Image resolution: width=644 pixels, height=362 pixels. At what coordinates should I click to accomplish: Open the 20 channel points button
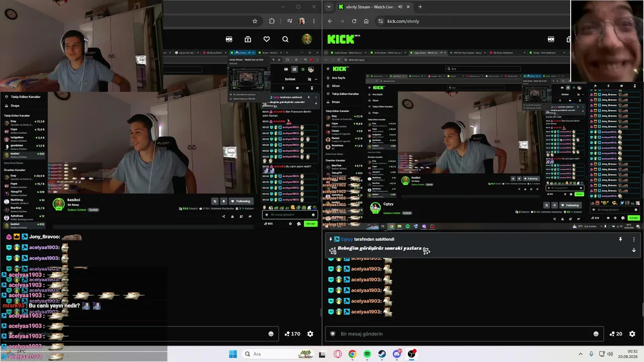point(616,334)
